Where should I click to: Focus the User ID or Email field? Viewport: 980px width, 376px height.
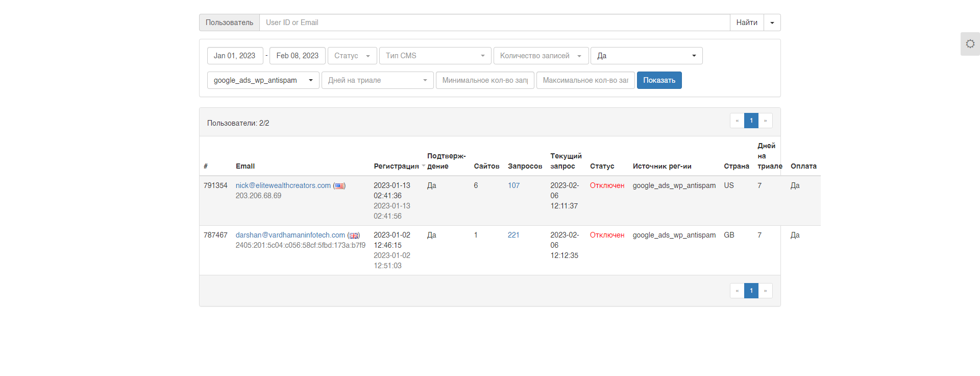494,22
